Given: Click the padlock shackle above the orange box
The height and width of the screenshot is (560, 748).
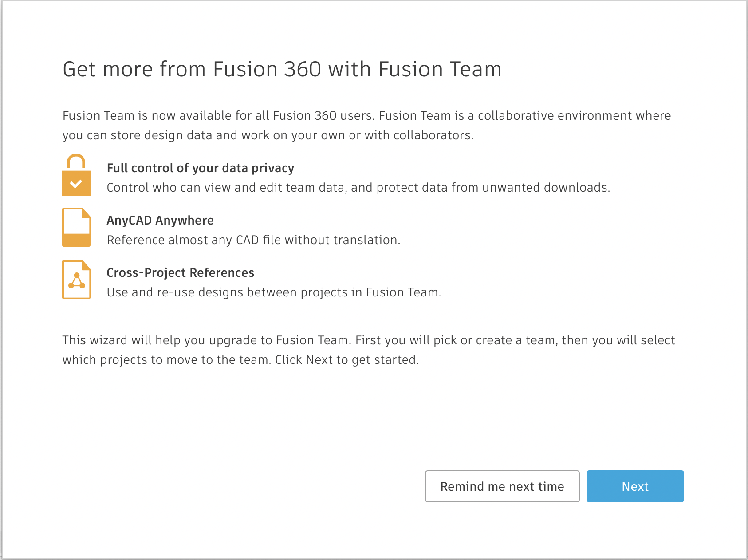Looking at the screenshot, I should [76, 161].
